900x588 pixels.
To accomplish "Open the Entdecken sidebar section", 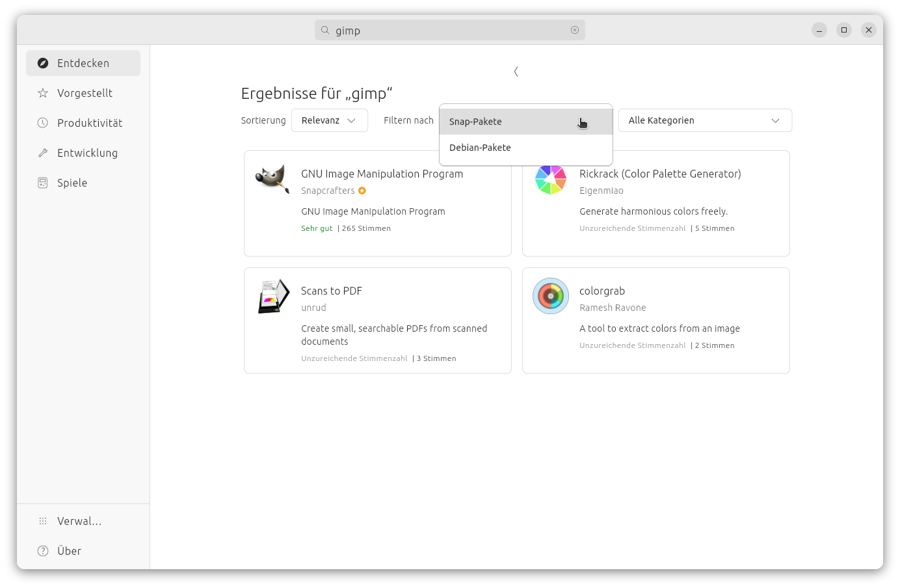I will (83, 63).
